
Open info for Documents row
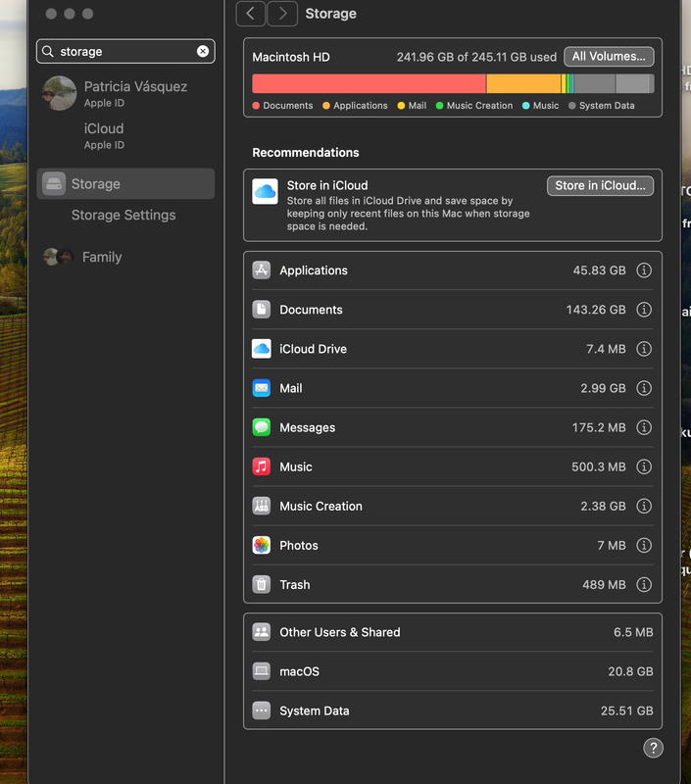644,310
